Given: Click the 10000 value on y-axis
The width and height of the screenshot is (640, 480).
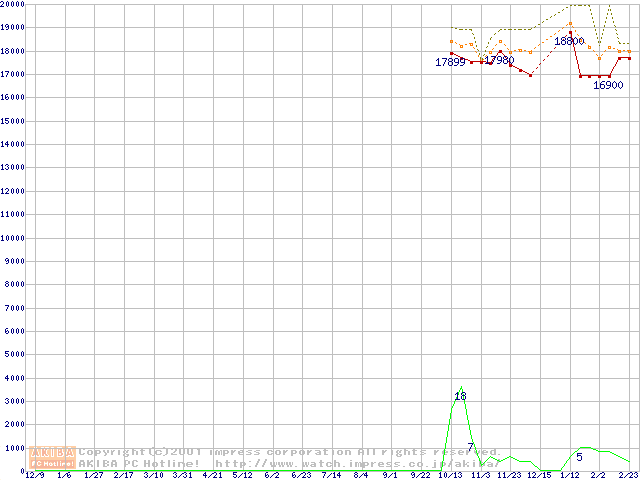Looking at the screenshot, I should pos(13,238).
